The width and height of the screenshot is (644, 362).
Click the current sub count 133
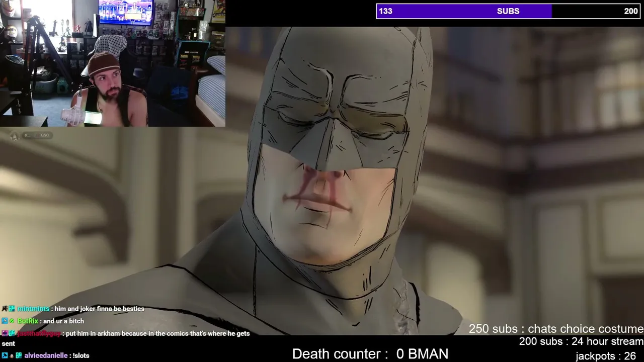coord(385,11)
